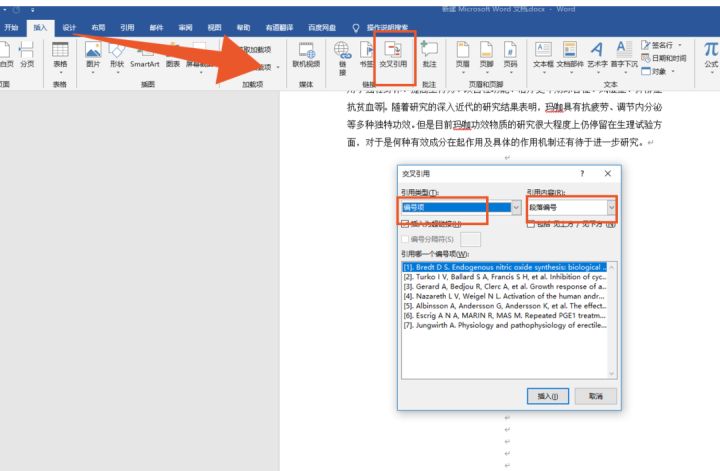Switch to the 布局 tab

pyautogui.click(x=98, y=28)
